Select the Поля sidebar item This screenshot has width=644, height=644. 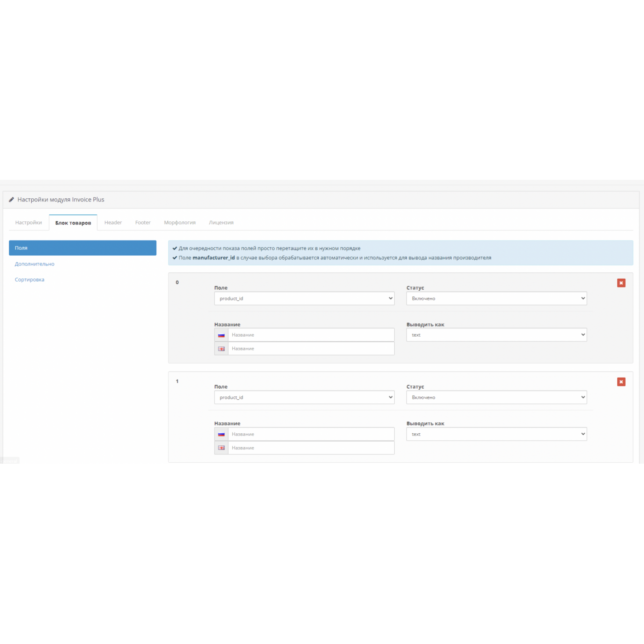82,248
